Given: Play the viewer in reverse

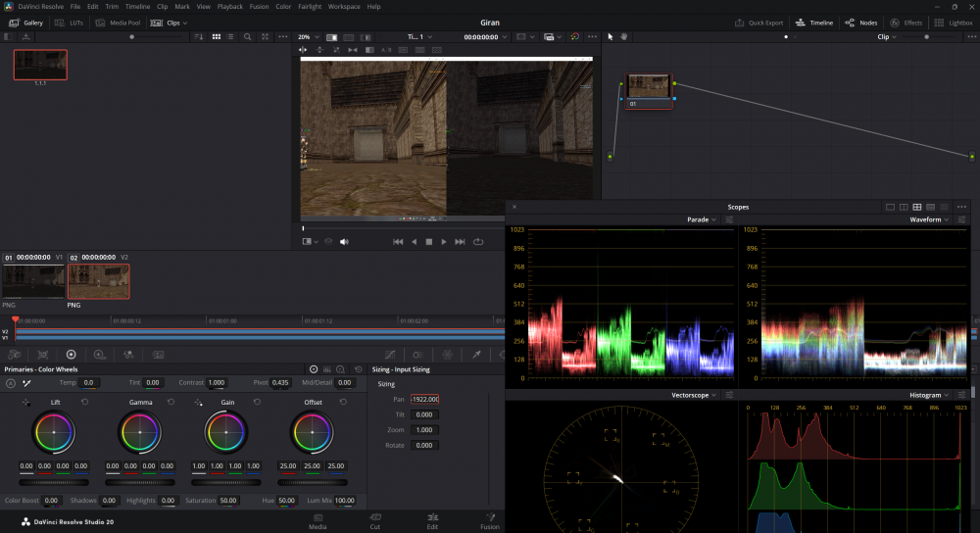Looking at the screenshot, I should (x=414, y=242).
